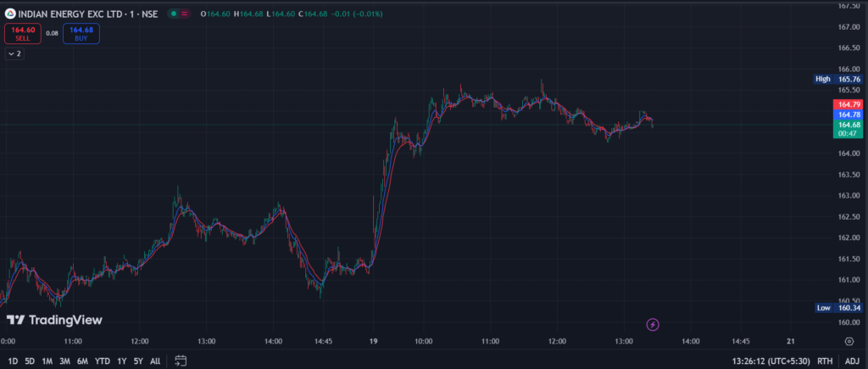Open timezone menu at 13:26:12 (UTC+5:30)
The image size is (868, 369).
[x=771, y=361]
